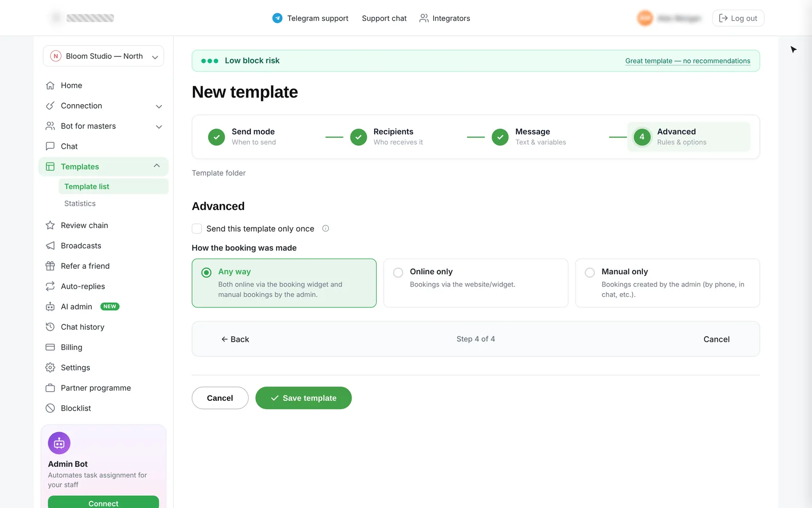Open Integrators link in header

(445, 18)
